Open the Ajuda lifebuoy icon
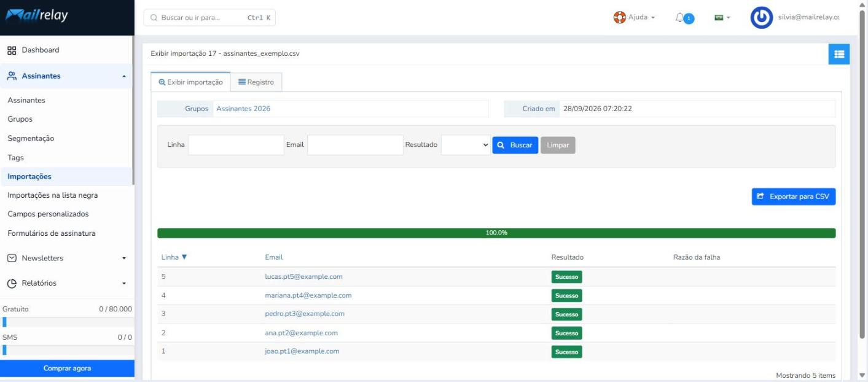Image resolution: width=868 pixels, height=382 pixels. point(619,17)
